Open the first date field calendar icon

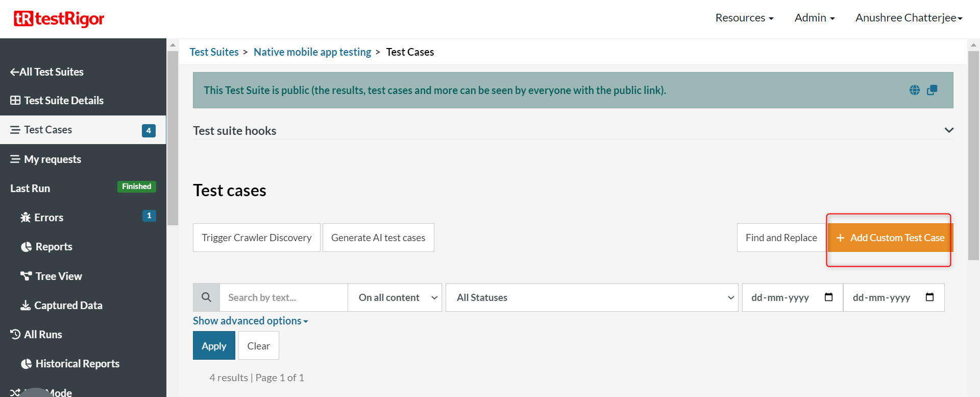(828, 297)
